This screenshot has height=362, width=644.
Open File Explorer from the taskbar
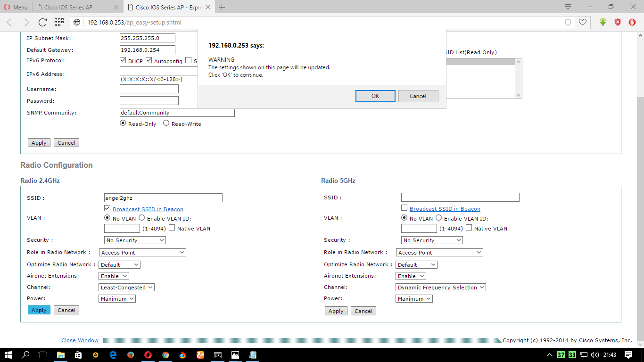(x=61, y=354)
